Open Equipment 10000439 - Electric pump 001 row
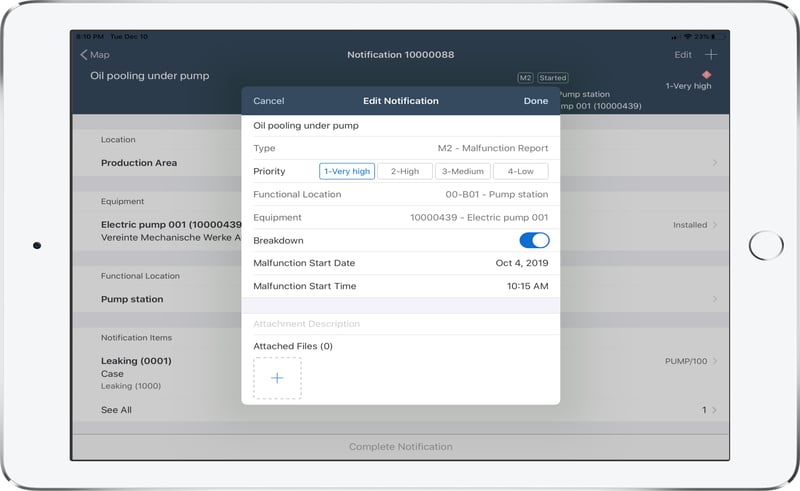This screenshot has width=800, height=491. point(401,217)
